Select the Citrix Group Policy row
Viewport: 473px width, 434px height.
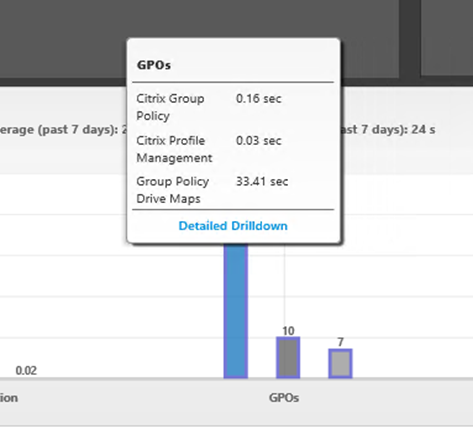tap(233, 107)
